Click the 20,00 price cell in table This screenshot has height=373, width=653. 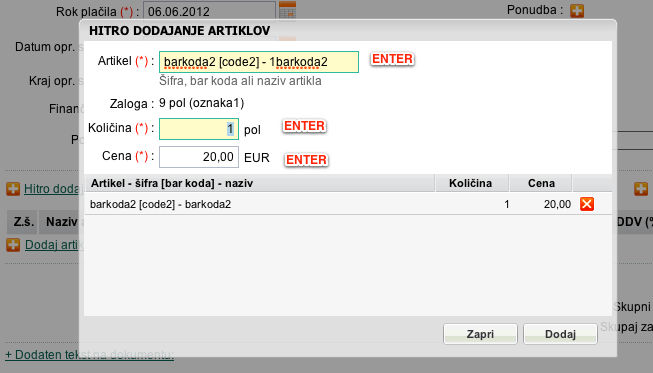pos(557,204)
